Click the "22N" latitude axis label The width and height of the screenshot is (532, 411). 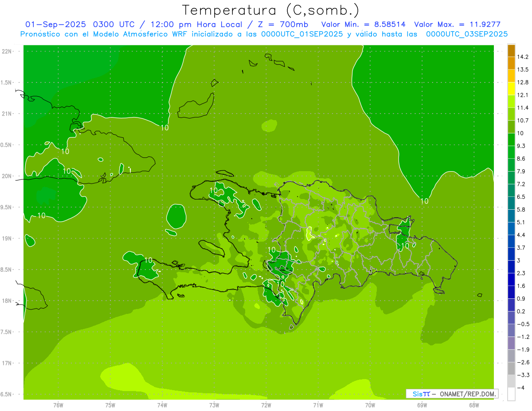pyautogui.click(x=7, y=51)
